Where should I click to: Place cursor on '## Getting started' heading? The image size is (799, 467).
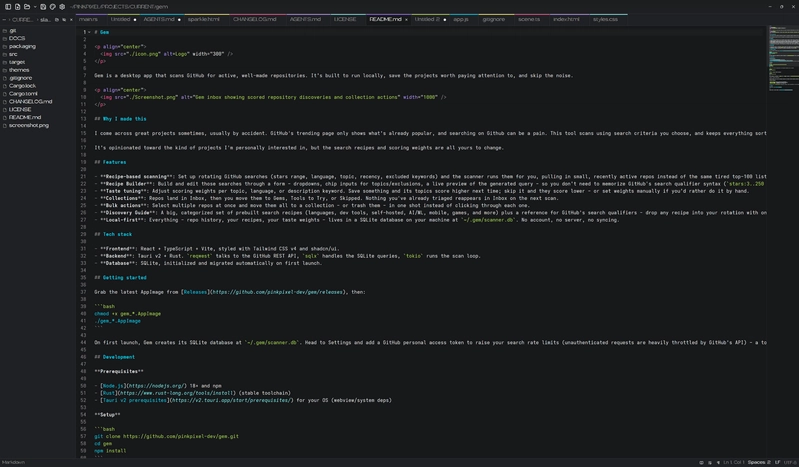click(x=120, y=278)
